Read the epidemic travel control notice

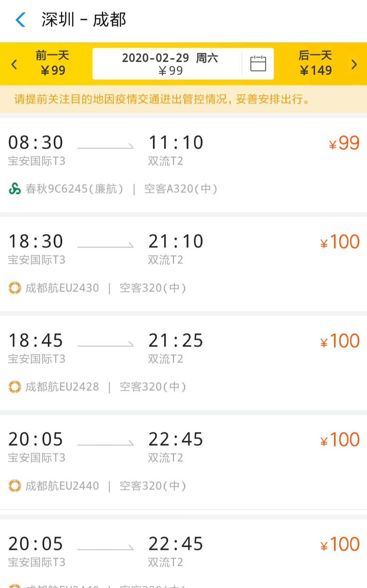(x=162, y=99)
